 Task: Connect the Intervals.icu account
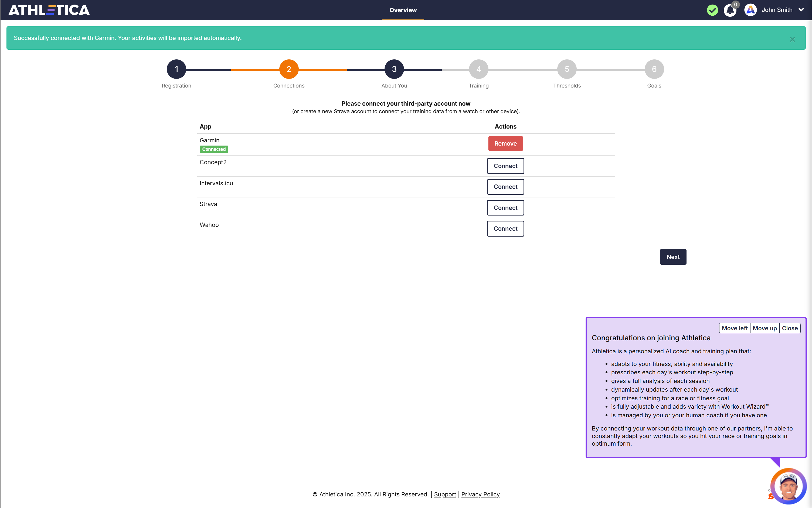click(x=505, y=187)
